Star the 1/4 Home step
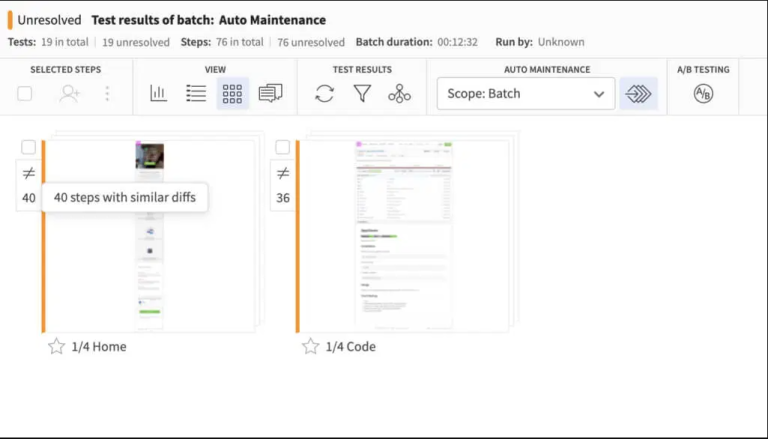Screen dimensions: 768x439 coord(57,347)
